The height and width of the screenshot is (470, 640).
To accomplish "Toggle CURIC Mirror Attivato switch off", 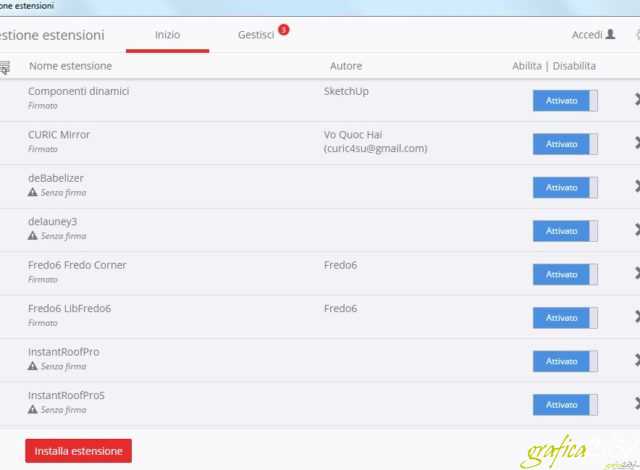I will [564, 144].
